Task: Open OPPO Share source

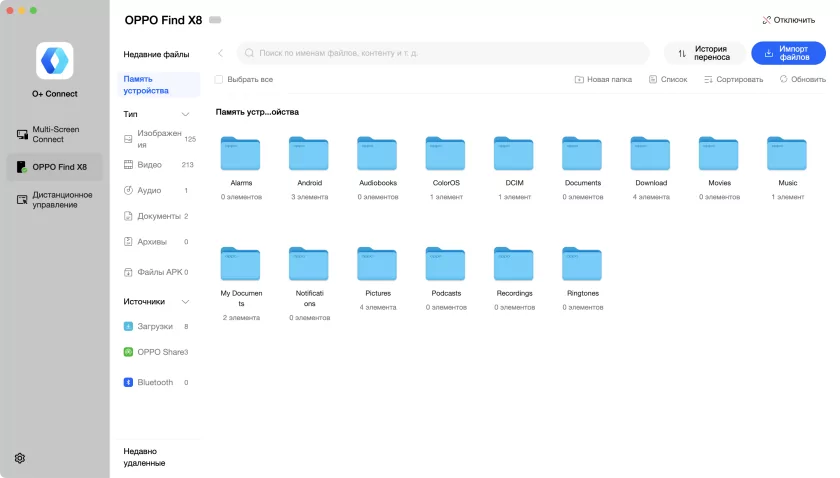Action: click(156, 352)
